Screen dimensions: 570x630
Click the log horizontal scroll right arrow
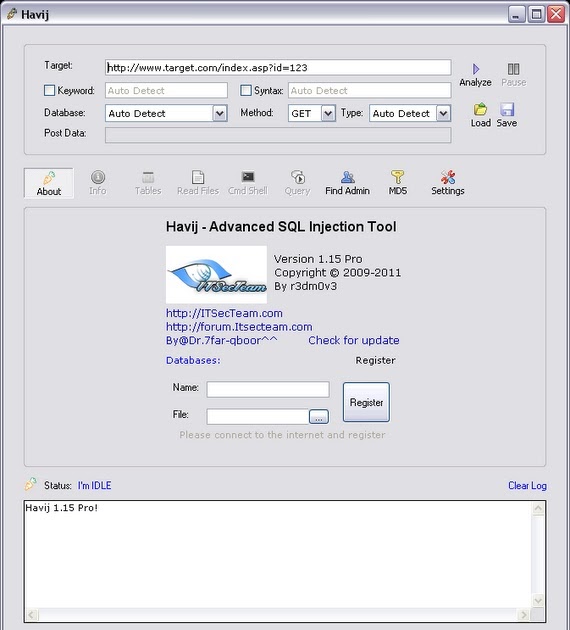point(523,614)
